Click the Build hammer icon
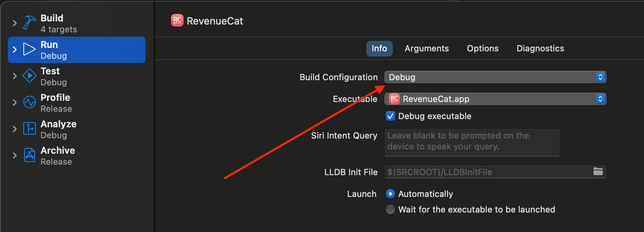644x232 pixels. 29,23
